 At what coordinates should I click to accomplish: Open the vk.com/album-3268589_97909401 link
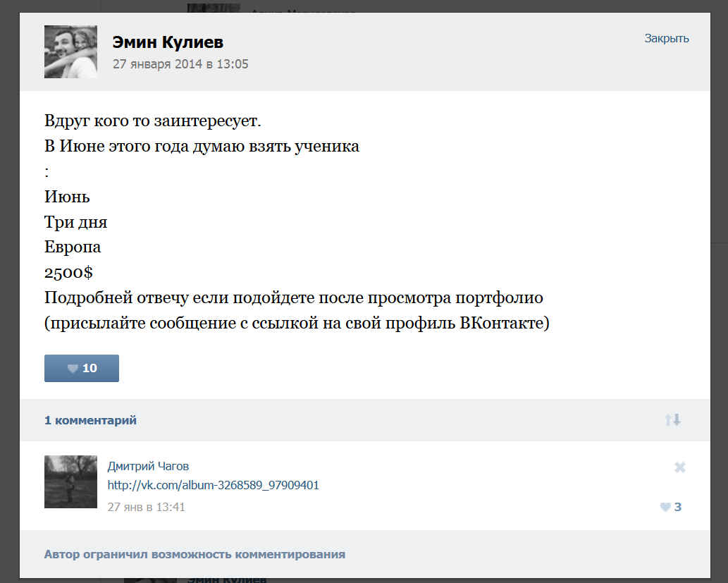[x=213, y=485]
